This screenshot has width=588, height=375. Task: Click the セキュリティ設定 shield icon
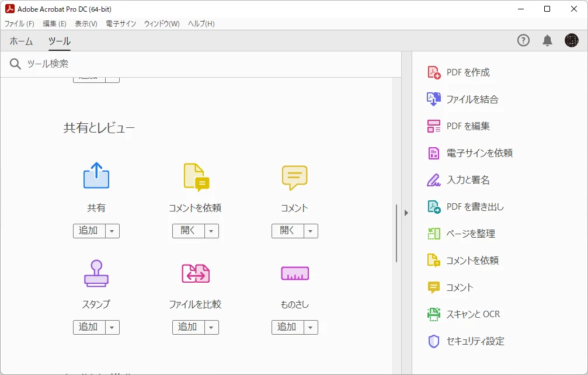434,341
